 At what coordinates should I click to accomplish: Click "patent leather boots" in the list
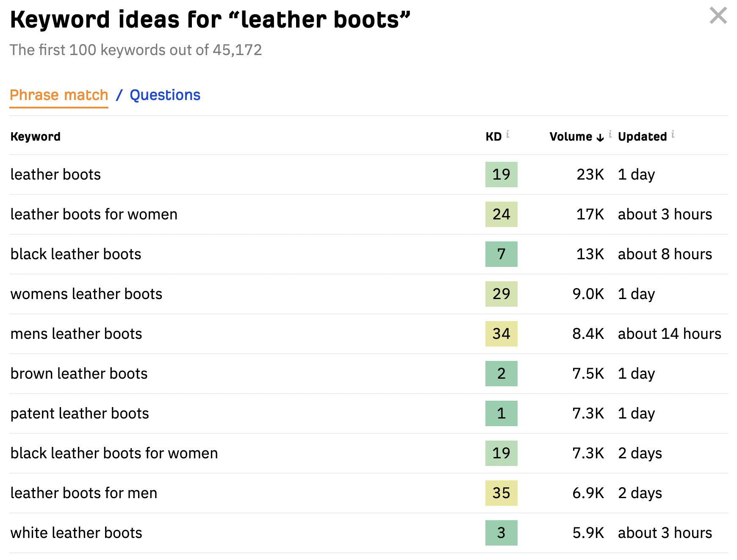[80, 413]
